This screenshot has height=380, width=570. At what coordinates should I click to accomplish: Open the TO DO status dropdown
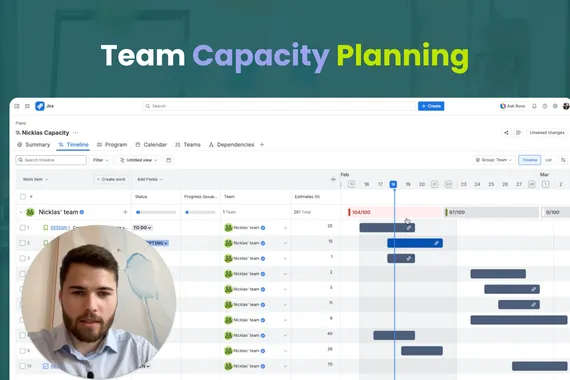coord(142,228)
